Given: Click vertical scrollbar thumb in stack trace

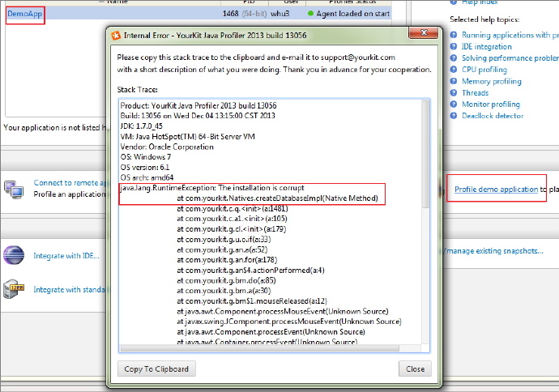Looking at the screenshot, I should tap(425, 154).
